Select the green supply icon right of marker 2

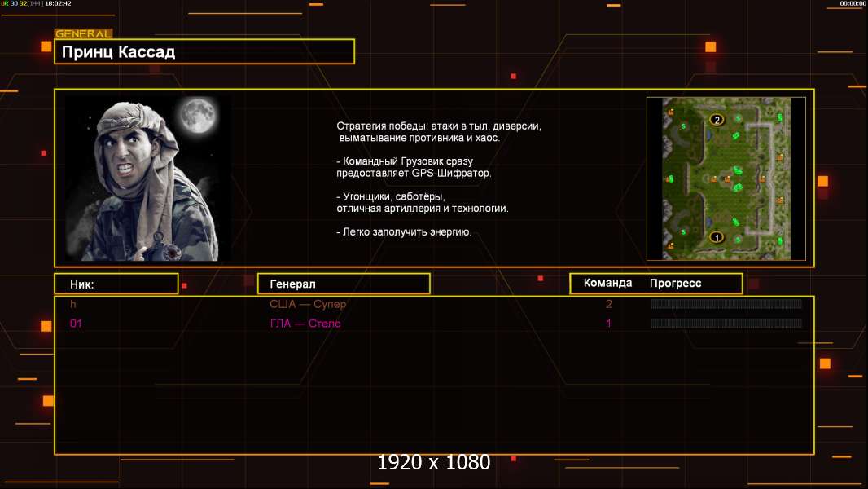point(738,118)
